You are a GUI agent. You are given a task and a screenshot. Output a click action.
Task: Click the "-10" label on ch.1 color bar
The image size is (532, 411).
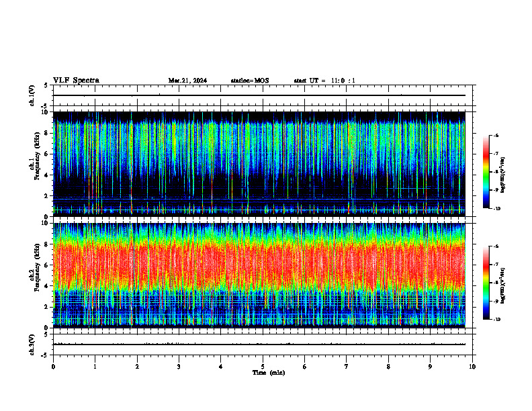coord(496,209)
